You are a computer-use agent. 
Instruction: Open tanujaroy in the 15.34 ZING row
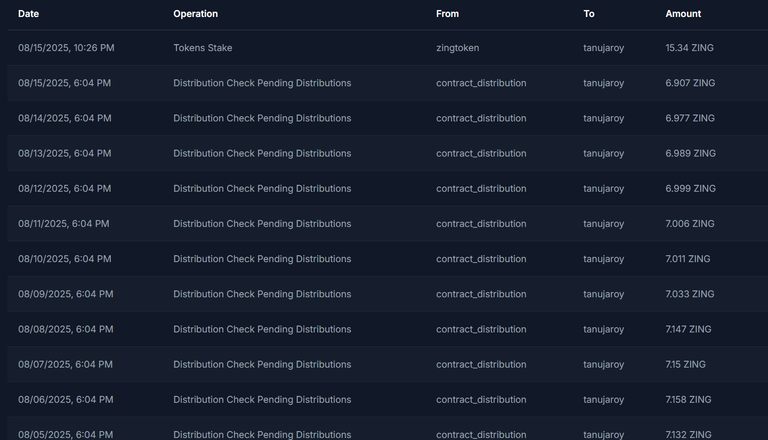(603, 48)
